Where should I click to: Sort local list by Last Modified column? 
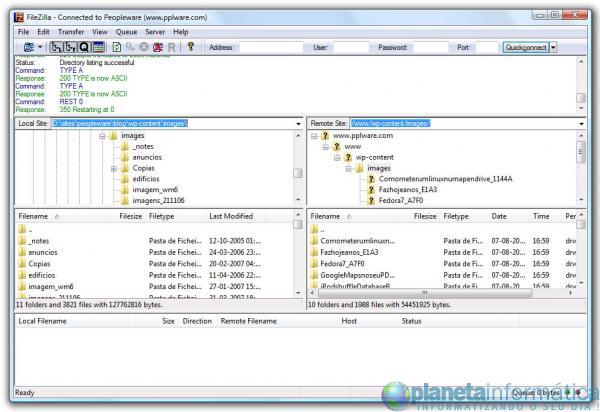235,217
